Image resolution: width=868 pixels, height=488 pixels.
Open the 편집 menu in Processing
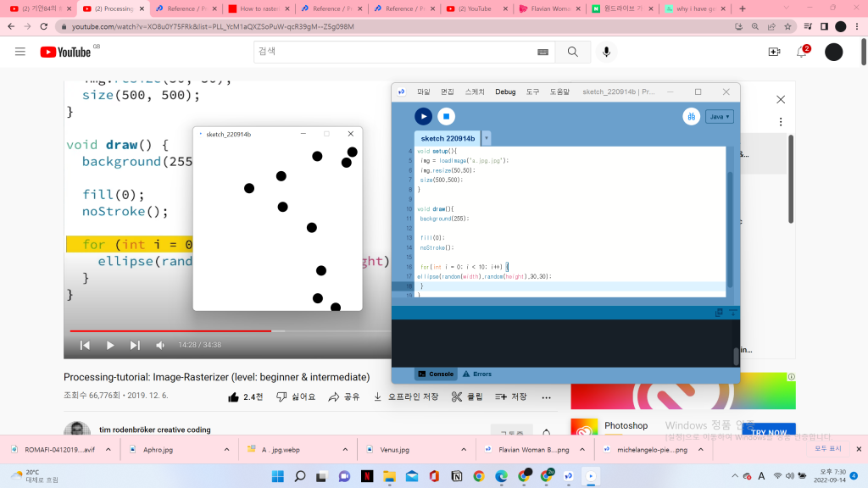point(448,91)
